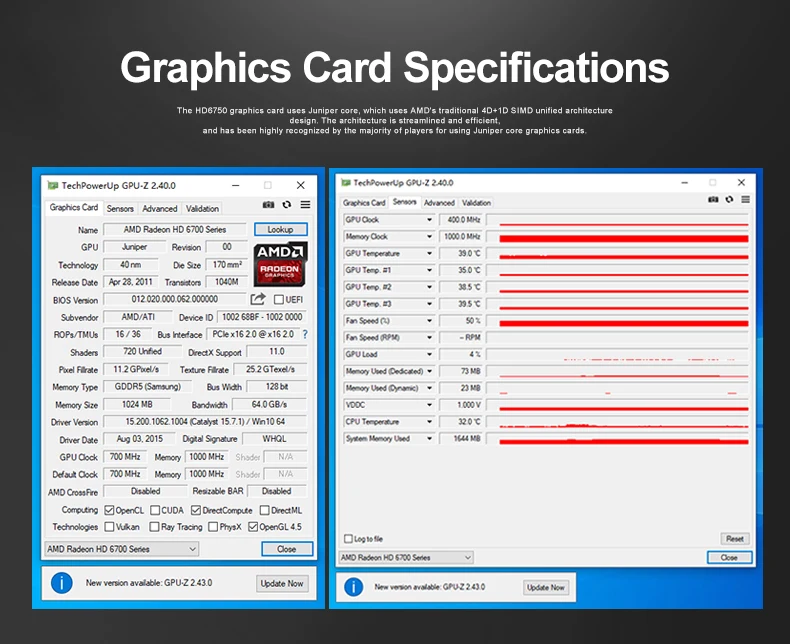Click Bus Interface question mark icon
This screenshot has width=790, height=644.
[305, 334]
